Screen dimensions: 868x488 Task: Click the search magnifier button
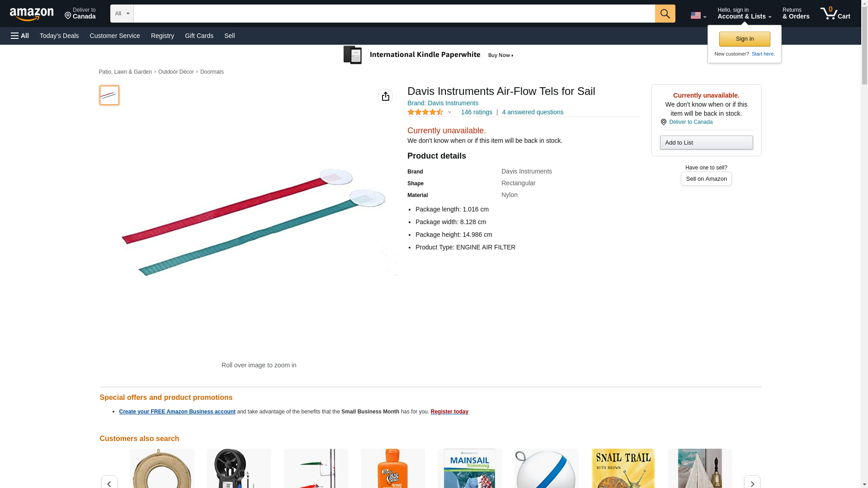[x=665, y=14]
